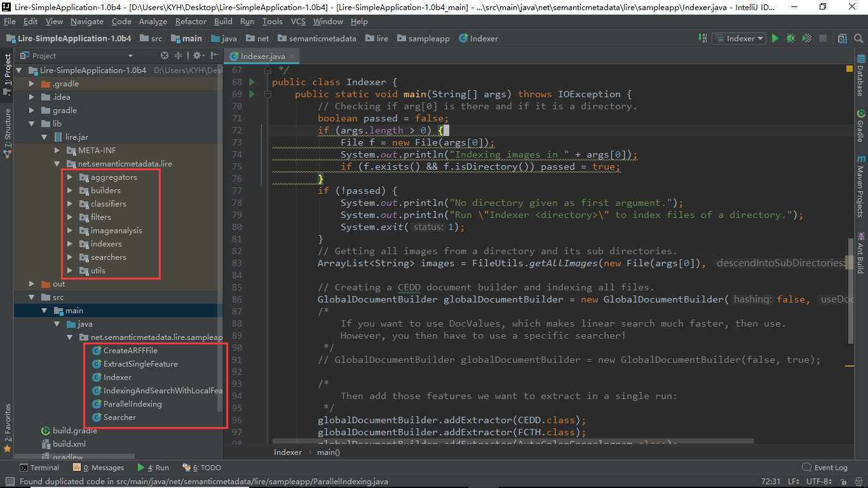Click the 72:31 cursor position indicator

[x=772, y=481]
